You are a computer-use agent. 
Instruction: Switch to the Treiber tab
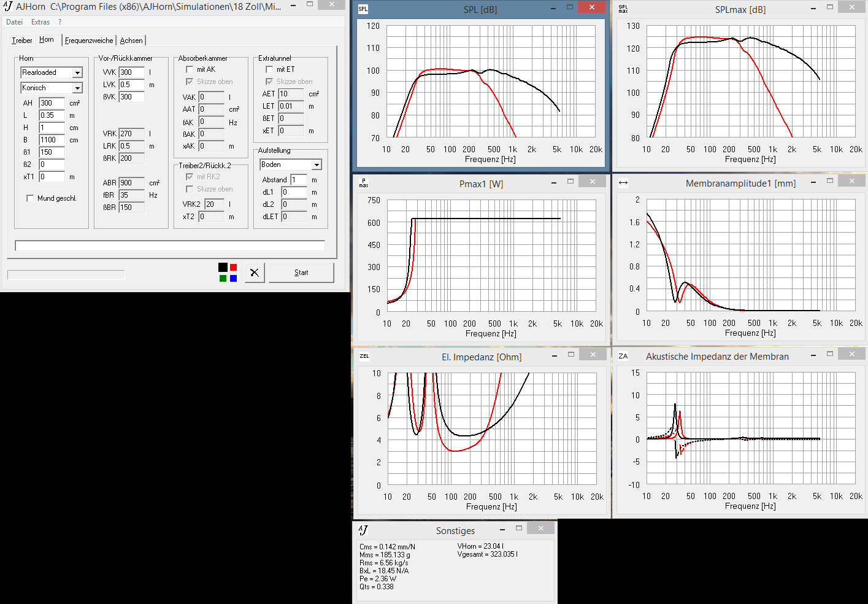tap(22, 41)
